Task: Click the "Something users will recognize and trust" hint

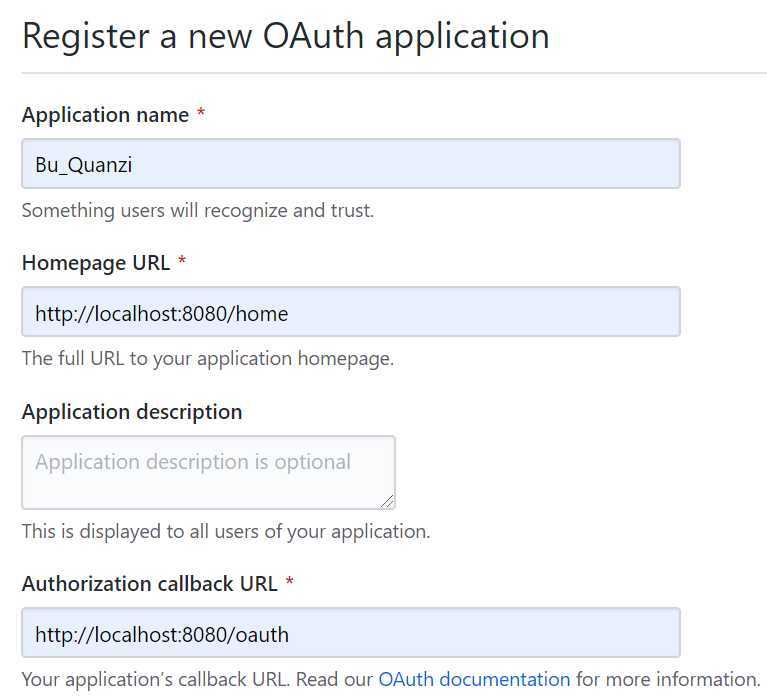Action: (197, 211)
